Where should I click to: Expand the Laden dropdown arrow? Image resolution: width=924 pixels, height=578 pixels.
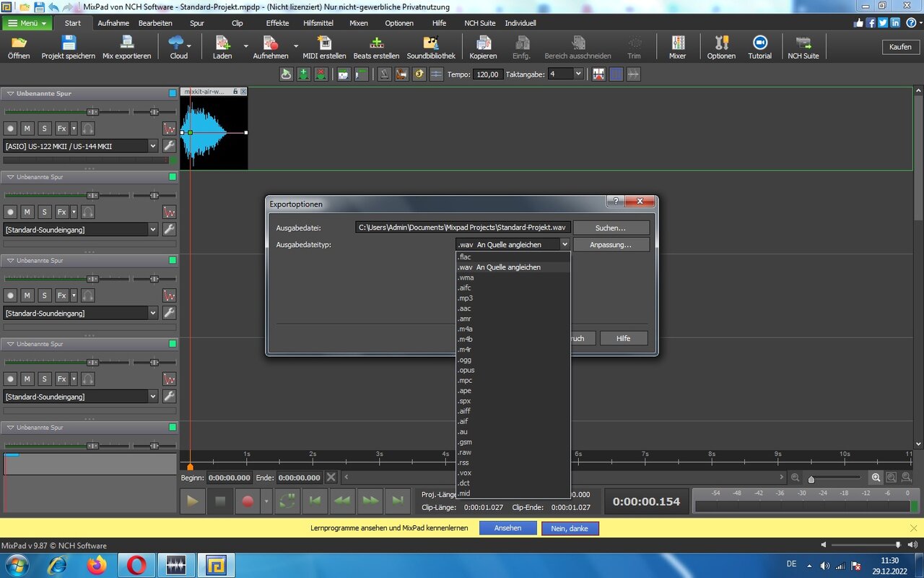click(245, 47)
